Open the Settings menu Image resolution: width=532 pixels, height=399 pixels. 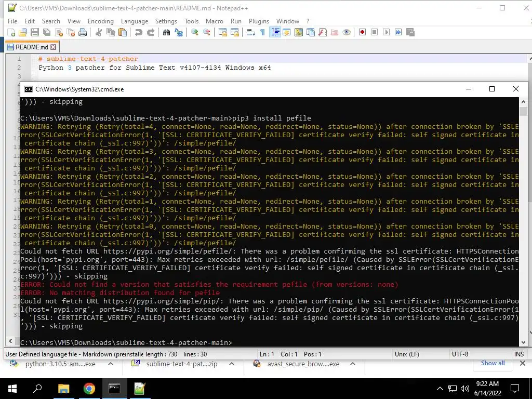coord(166,21)
